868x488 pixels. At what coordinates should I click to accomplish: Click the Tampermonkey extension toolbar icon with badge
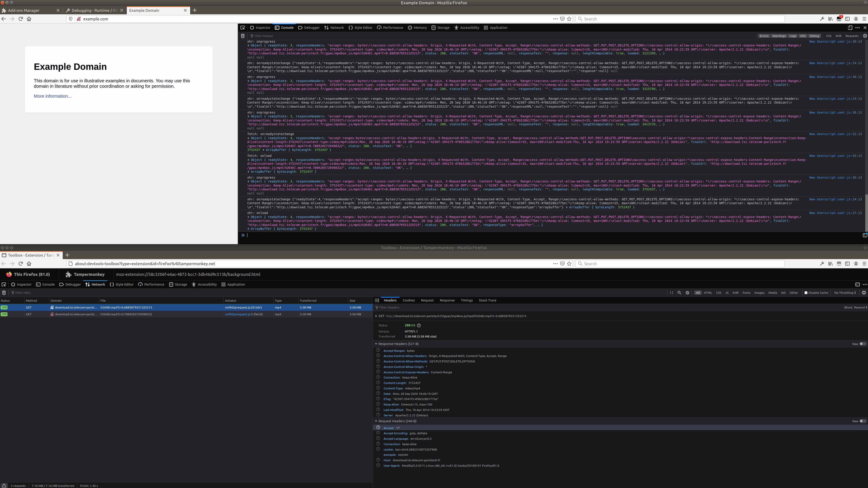click(839, 19)
